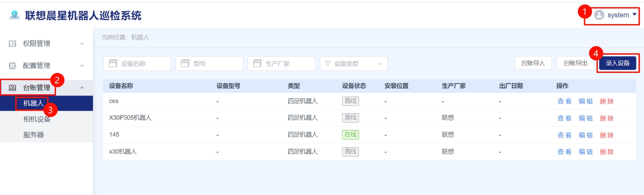Screen dimensions: 644x195
Task: Select 相机设备 in the sidebar
Action: (37, 119)
